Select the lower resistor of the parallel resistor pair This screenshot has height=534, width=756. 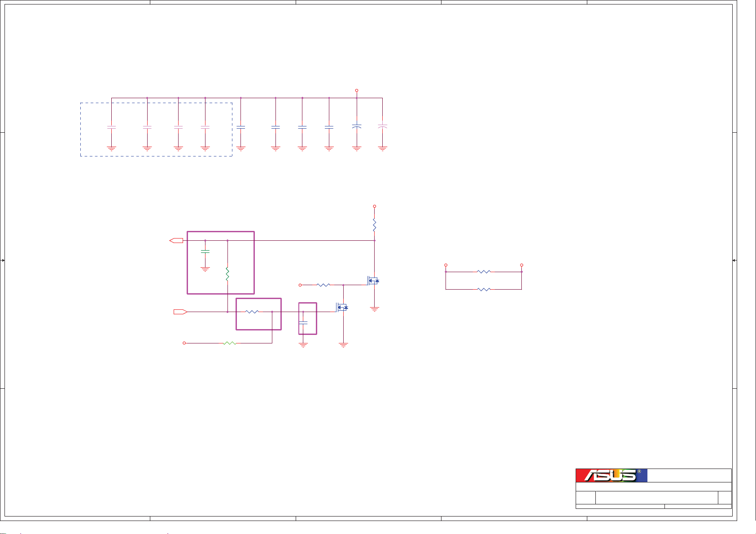(484, 290)
